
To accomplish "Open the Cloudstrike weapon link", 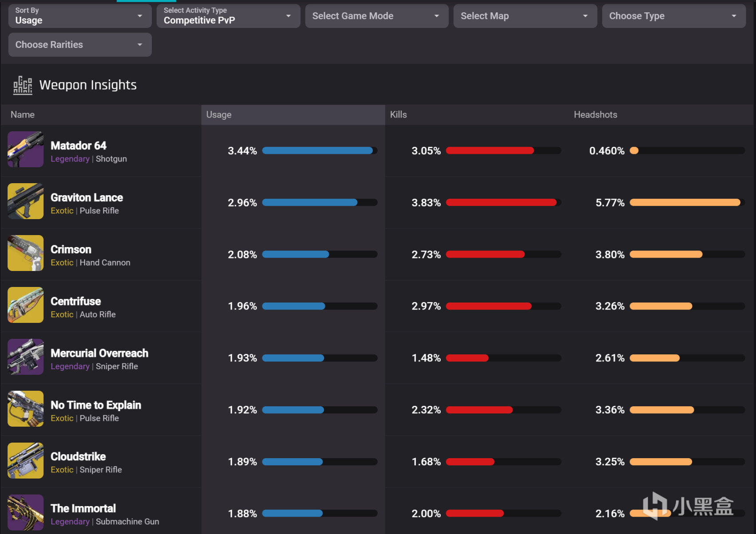I will pos(78,456).
